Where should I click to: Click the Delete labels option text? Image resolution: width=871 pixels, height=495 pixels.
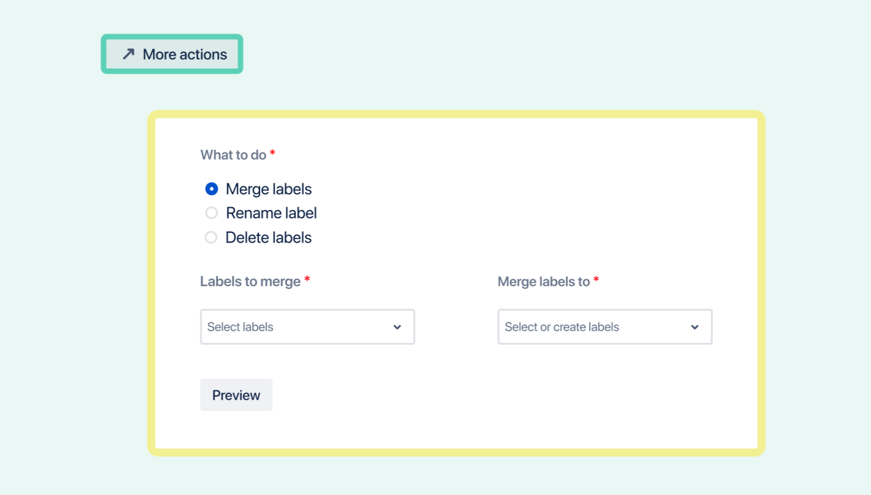tap(268, 238)
